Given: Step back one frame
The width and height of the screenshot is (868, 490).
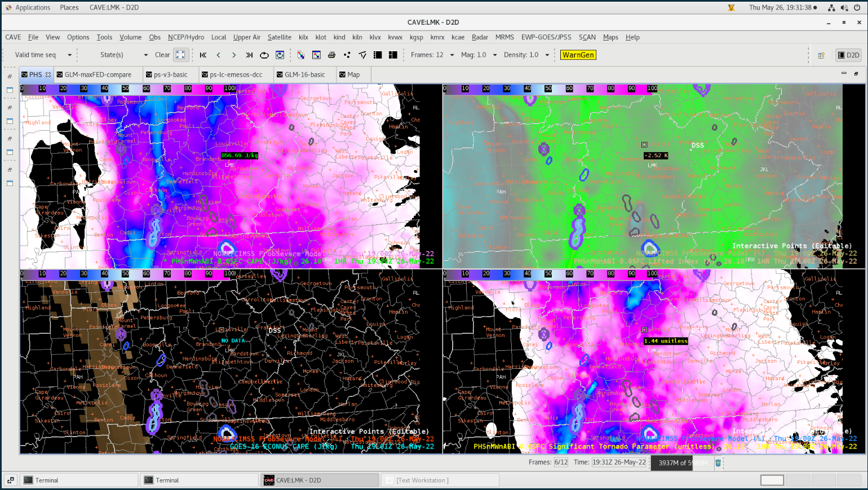Looking at the screenshot, I should pos(219,55).
